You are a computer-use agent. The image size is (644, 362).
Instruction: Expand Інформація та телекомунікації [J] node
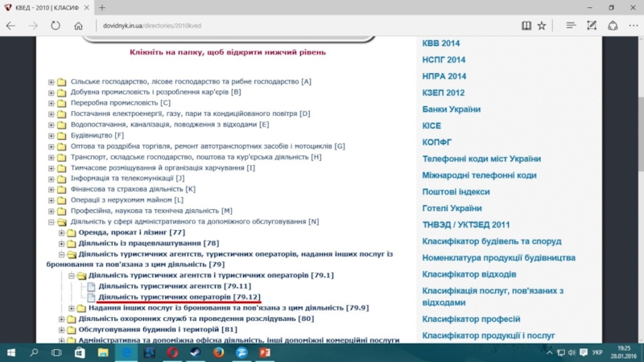[x=51, y=179]
